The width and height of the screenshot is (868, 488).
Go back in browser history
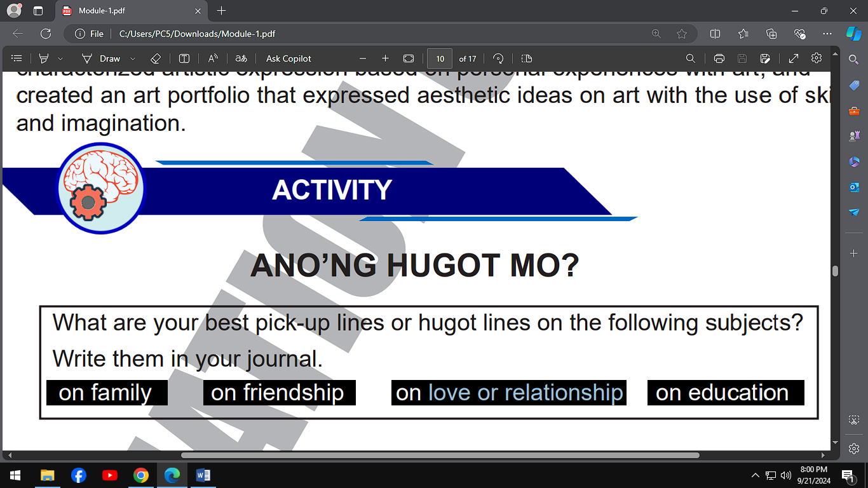coord(18,34)
